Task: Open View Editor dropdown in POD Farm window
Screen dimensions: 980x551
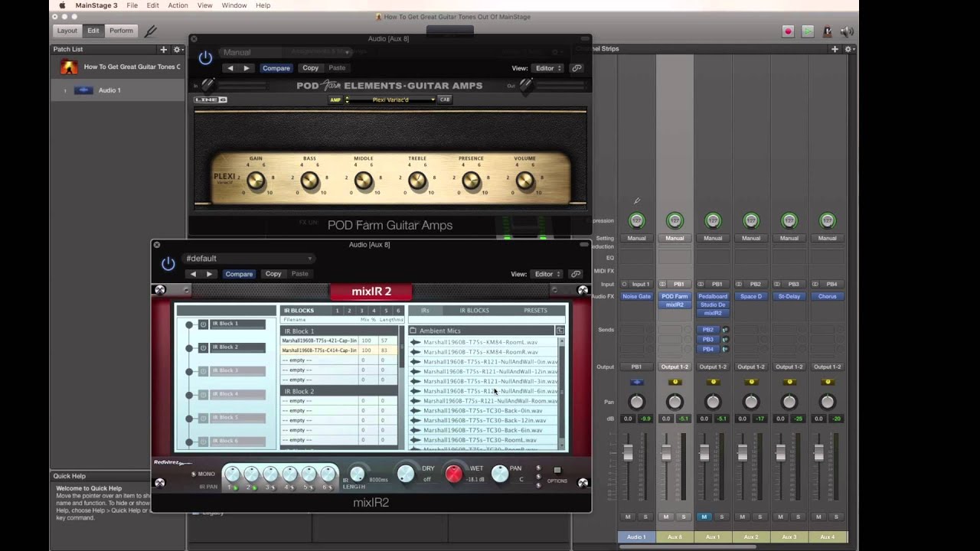Action: click(x=548, y=68)
